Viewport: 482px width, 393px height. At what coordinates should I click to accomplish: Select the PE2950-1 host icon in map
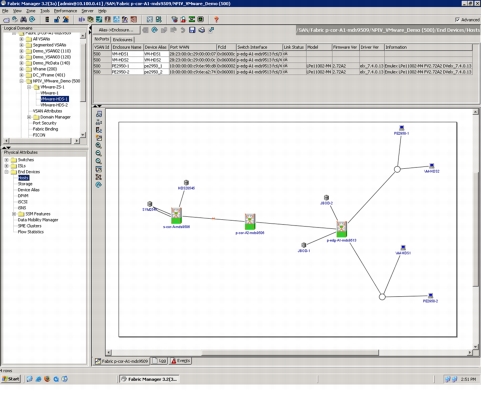click(x=402, y=128)
